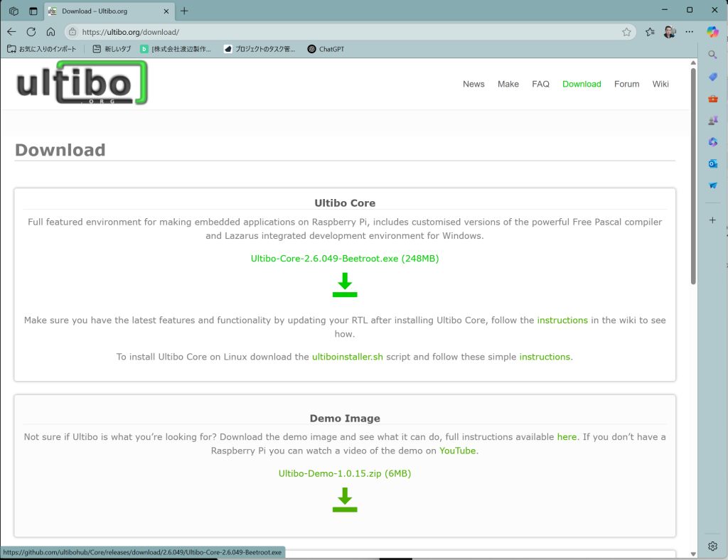The image size is (728, 560).
Task: Open the Linux install instructions link
Action: pyautogui.click(x=545, y=357)
